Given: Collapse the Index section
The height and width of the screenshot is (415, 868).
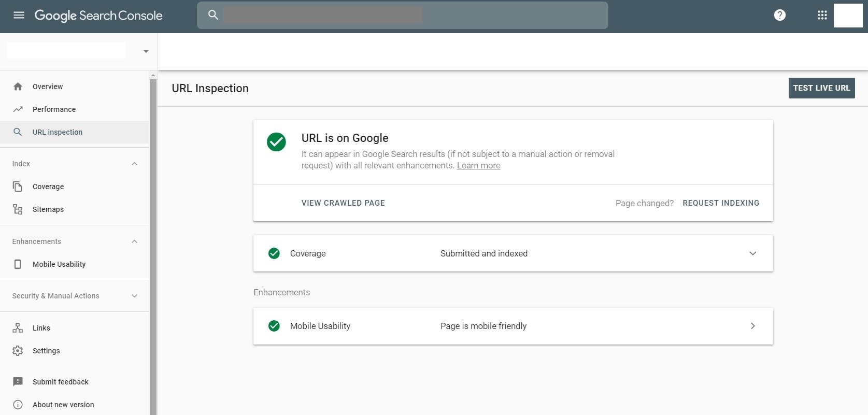Looking at the screenshot, I should (x=134, y=164).
